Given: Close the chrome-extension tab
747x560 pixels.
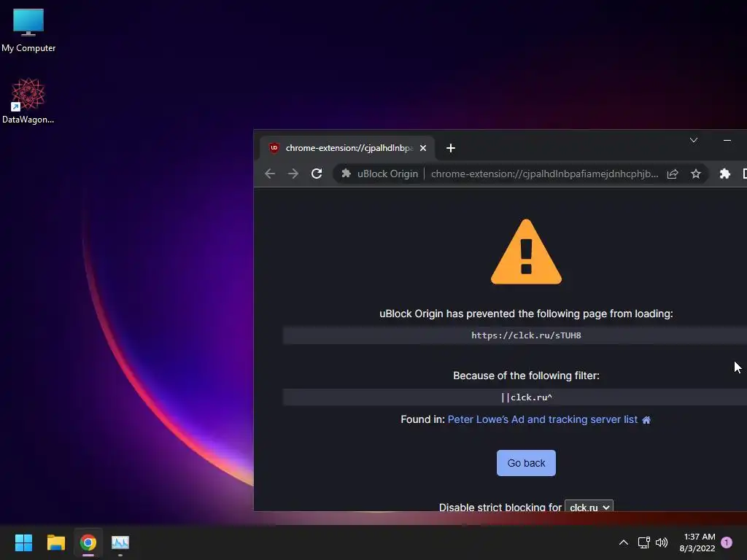Looking at the screenshot, I should pyautogui.click(x=422, y=148).
